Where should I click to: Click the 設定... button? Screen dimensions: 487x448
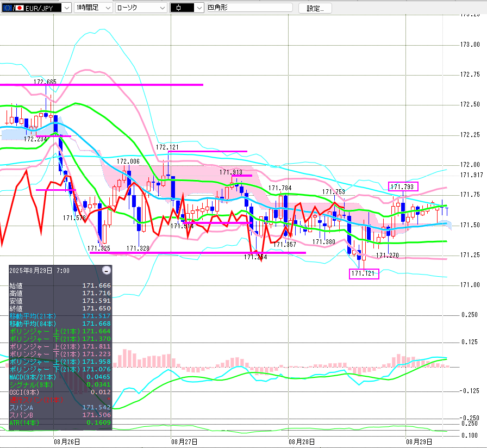315,8
